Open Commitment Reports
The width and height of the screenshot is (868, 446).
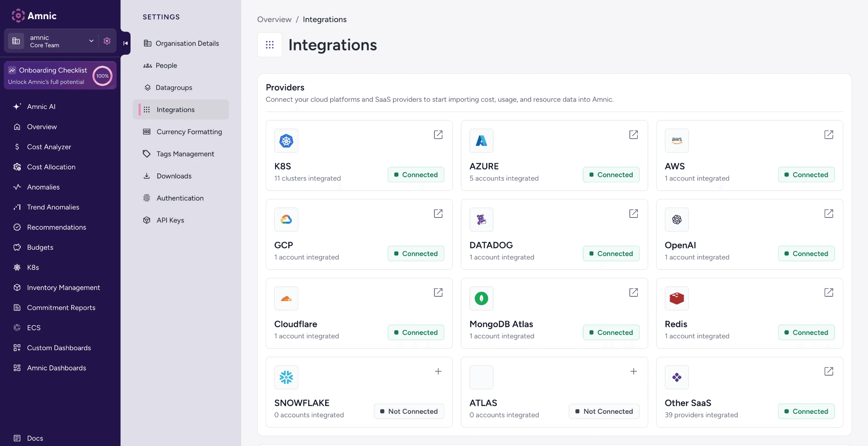tap(60, 307)
